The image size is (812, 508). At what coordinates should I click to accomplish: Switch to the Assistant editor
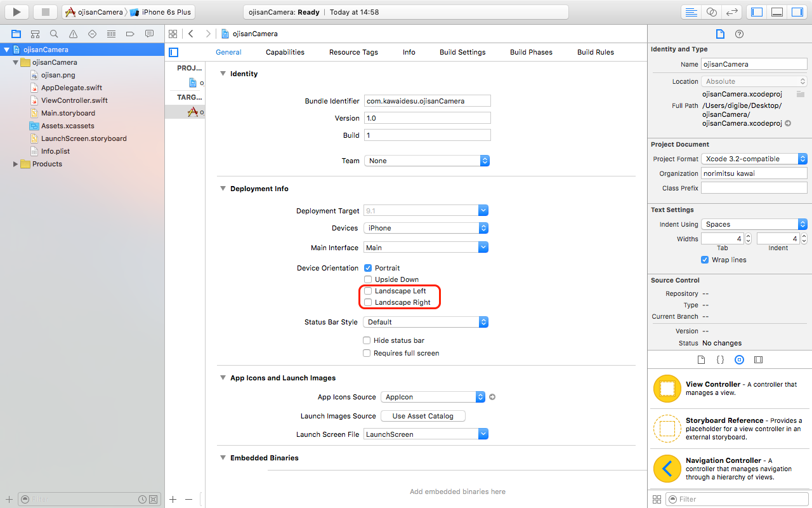point(711,12)
